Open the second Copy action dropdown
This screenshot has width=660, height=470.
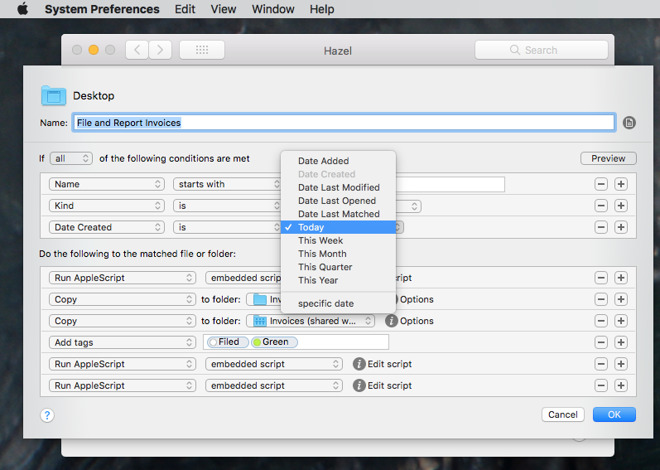(x=122, y=321)
